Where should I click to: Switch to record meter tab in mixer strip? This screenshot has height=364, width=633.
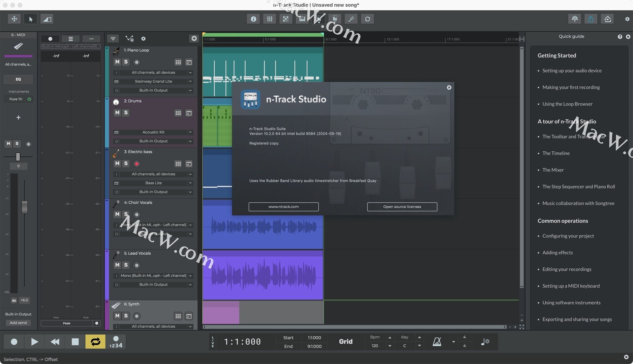pyautogui.click(x=50, y=39)
